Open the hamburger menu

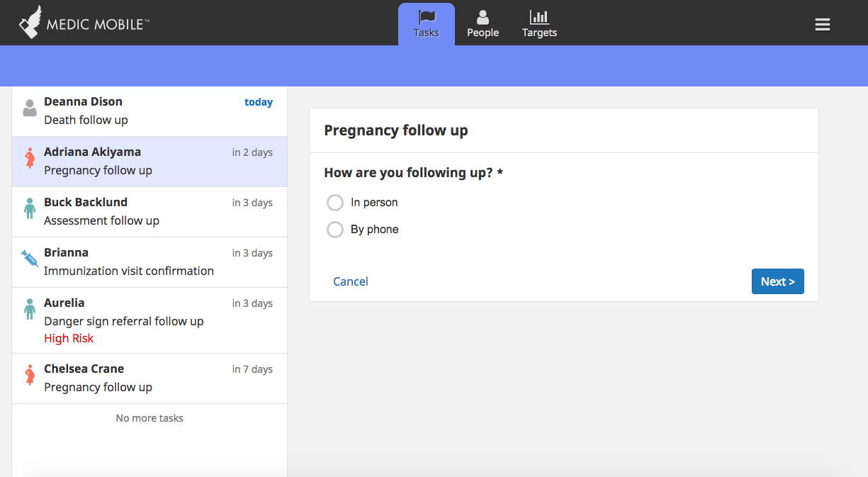click(x=822, y=25)
